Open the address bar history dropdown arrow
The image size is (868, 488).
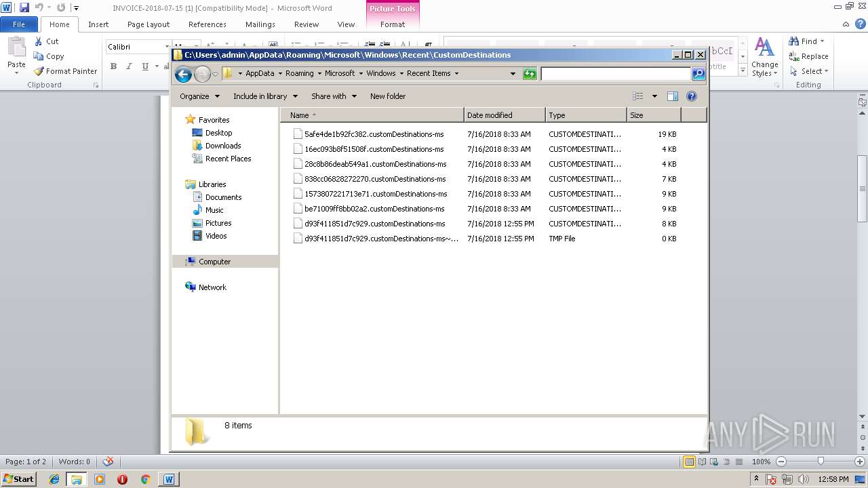point(513,73)
